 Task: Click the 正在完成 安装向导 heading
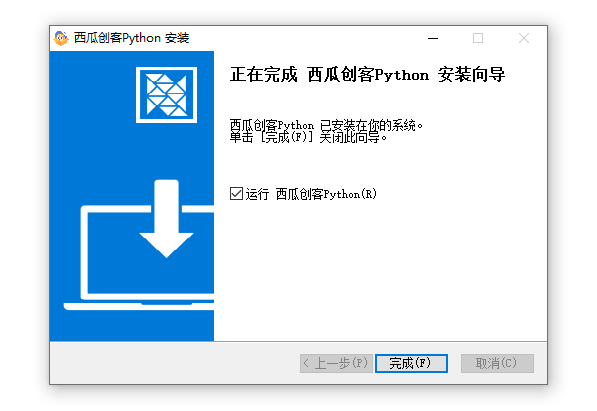pos(367,74)
